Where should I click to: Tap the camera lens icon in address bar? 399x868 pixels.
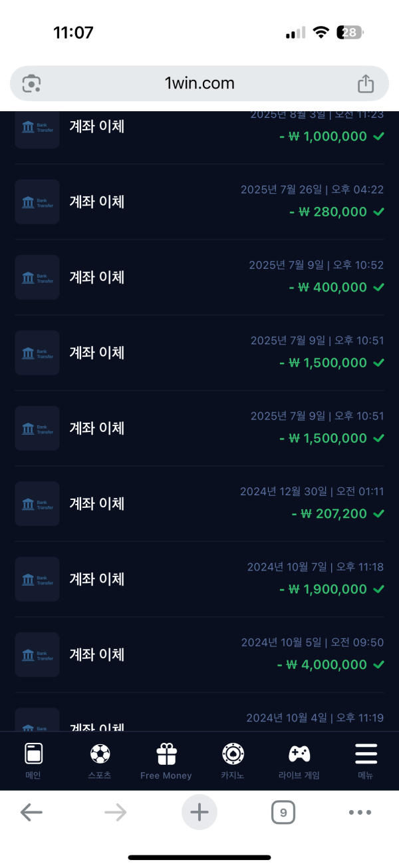31,83
